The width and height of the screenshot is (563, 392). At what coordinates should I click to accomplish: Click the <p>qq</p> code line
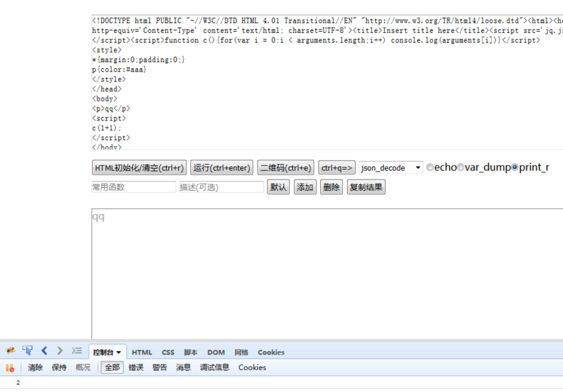coord(111,109)
